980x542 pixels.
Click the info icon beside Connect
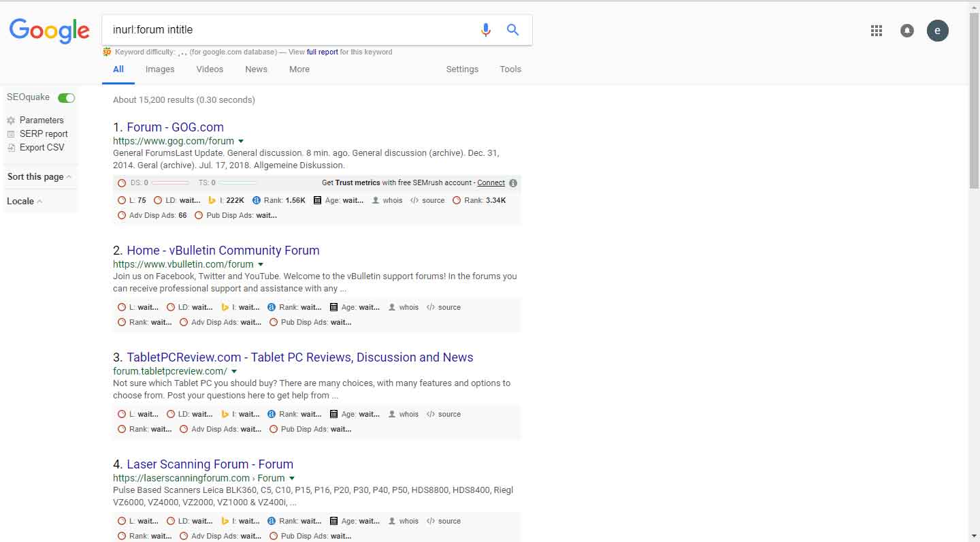(513, 183)
